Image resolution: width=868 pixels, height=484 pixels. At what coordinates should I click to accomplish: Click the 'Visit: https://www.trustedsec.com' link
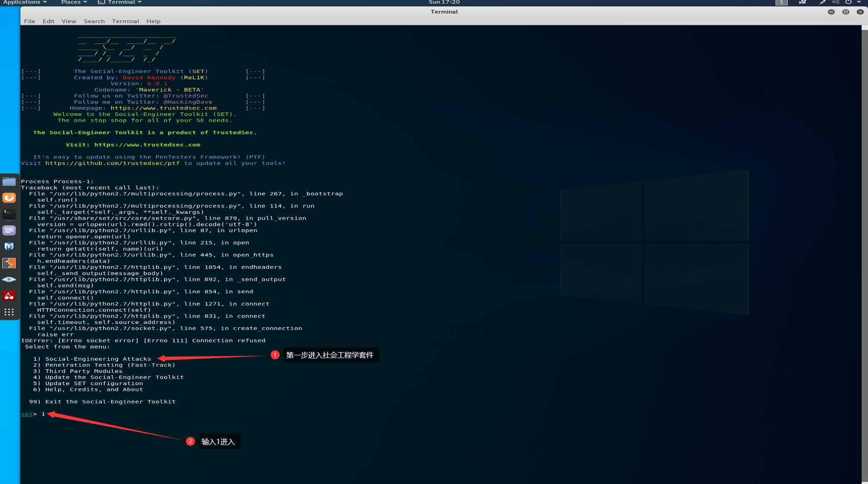(x=133, y=145)
